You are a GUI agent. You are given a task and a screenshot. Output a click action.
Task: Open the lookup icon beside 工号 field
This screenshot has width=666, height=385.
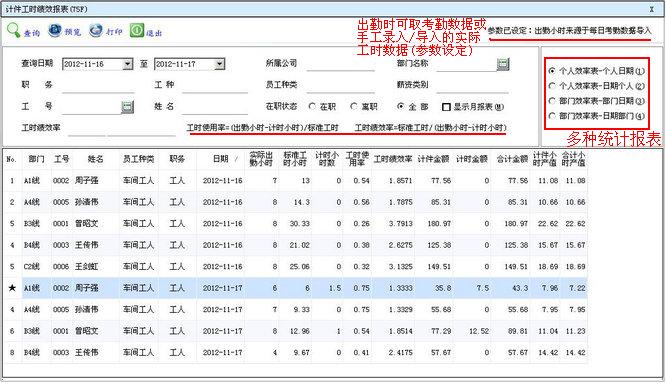[x=127, y=107]
